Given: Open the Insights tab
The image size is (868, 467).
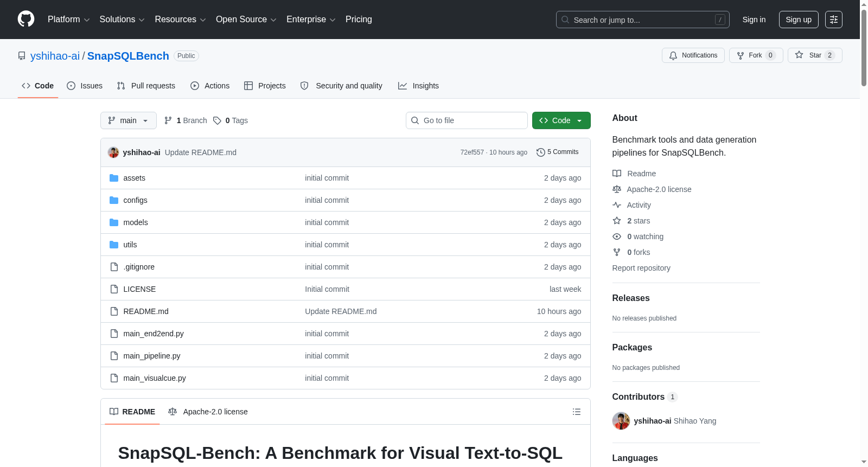Looking at the screenshot, I should coord(418,86).
